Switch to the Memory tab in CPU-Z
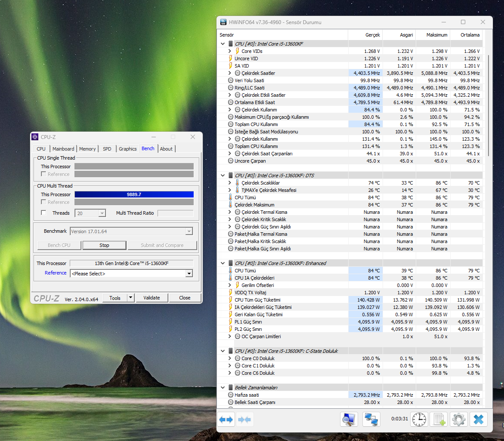Viewport: 504px width, 441px height. [x=87, y=149]
